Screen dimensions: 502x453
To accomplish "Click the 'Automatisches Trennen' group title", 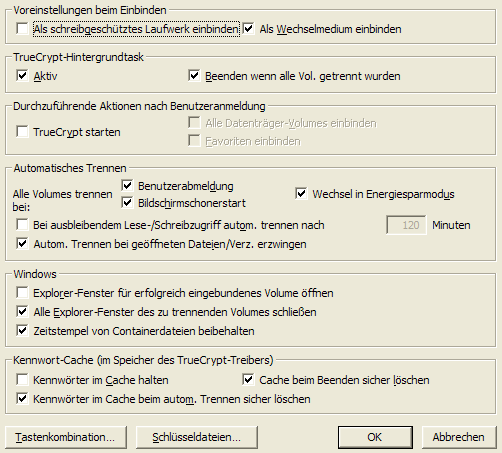I will [70, 168].
